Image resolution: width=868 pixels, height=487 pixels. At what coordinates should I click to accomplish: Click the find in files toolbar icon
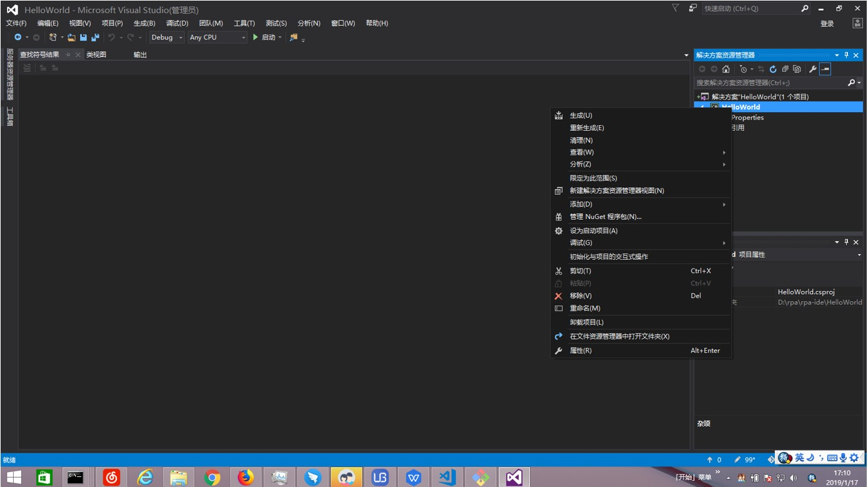[294, 38]
